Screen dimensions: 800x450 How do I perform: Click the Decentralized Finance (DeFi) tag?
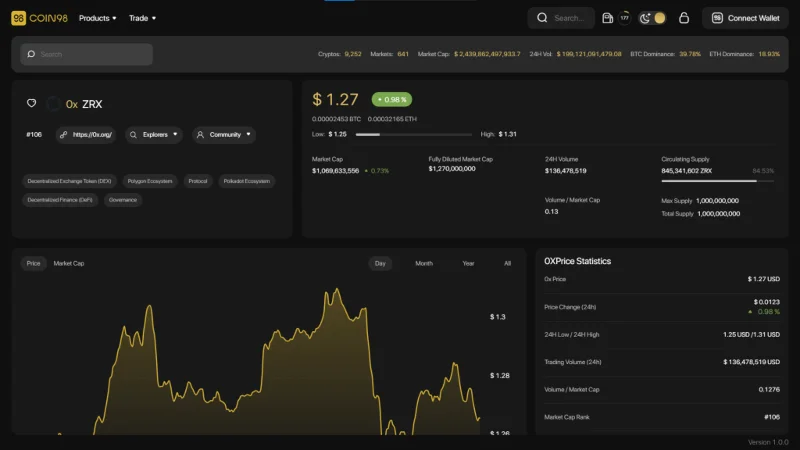tap(60, 200)
